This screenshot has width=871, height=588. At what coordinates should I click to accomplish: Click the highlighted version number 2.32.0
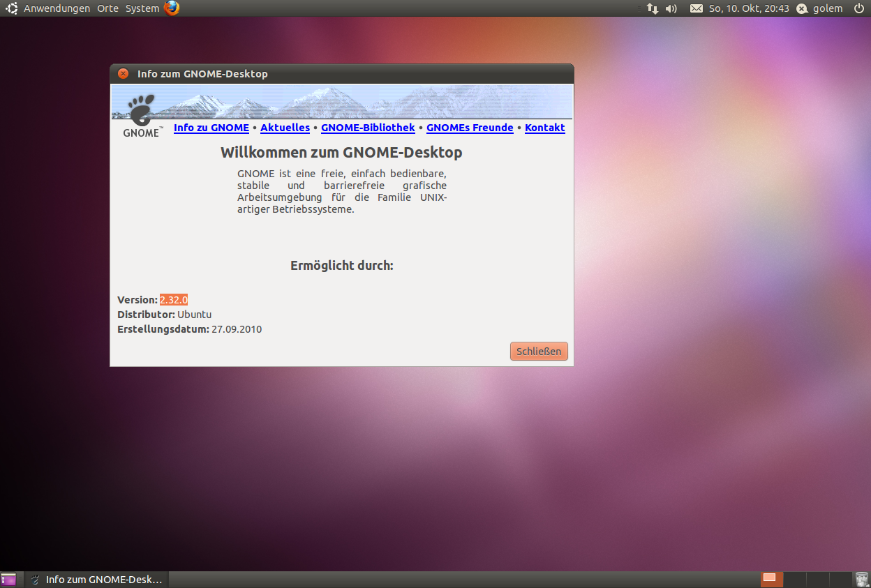(174, 300)
